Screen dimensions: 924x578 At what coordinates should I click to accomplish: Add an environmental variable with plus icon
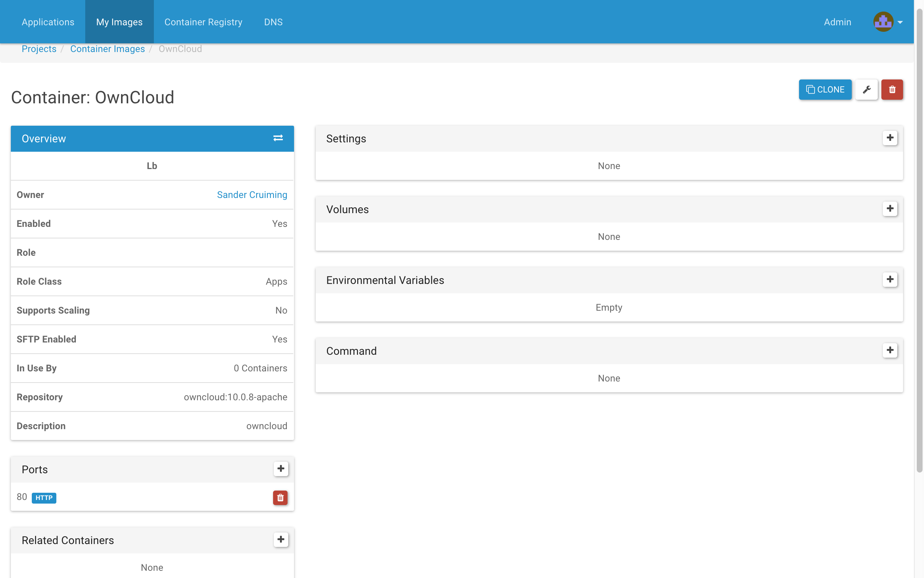click(x=890, y=279)
